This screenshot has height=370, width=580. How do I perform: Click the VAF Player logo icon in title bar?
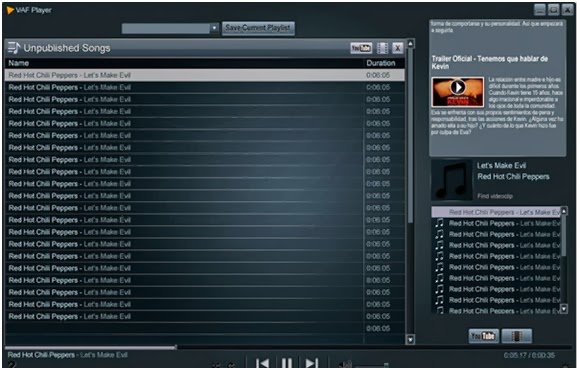point(10,10)
